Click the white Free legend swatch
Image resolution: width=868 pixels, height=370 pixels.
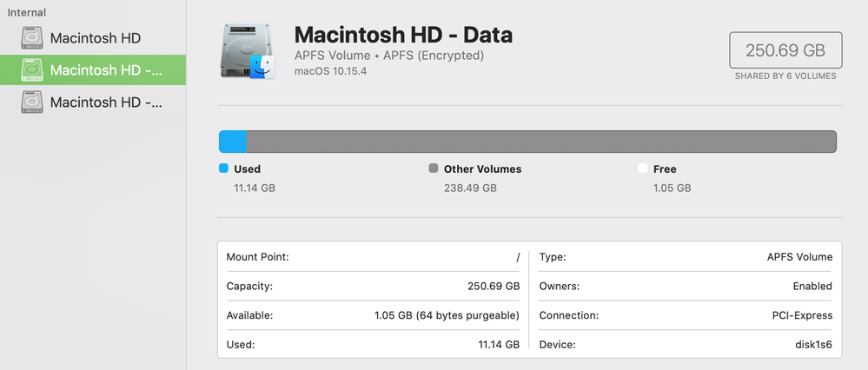click(x=643, y=168)
